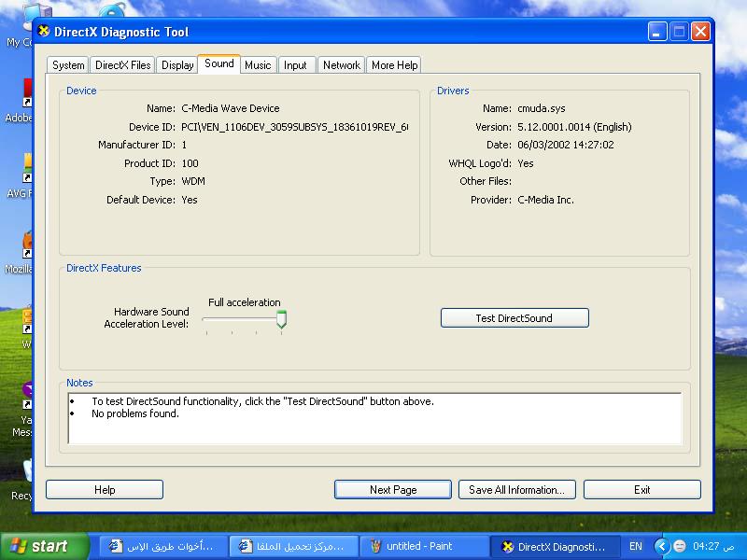Click the Device ID value text
Screen dimensions: 747x560
(x=294, y=127)
